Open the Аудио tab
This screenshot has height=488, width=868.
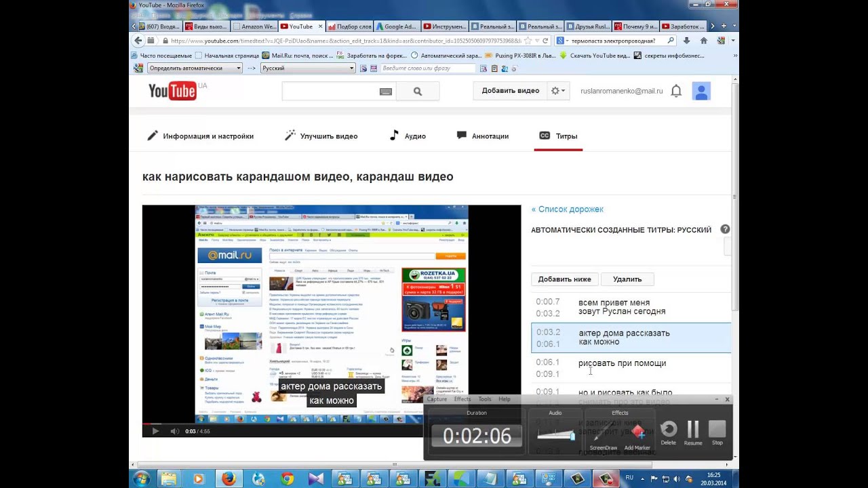pos(408,136)
